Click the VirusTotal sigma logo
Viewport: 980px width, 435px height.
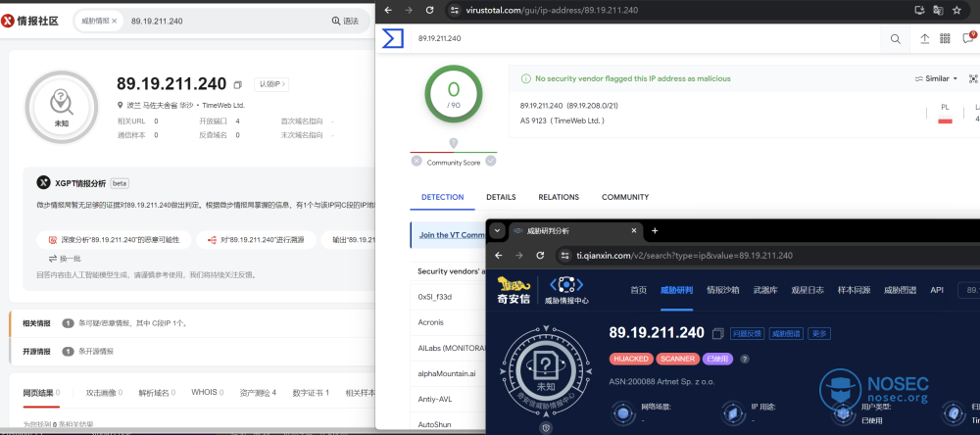[393, 38]
